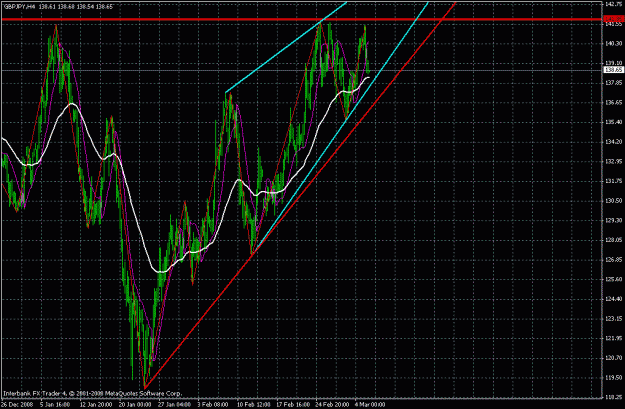This screenshot has width=625, height=409.
Task: Click the Interbank FX Trader copyright text
Action: point(92,393)
